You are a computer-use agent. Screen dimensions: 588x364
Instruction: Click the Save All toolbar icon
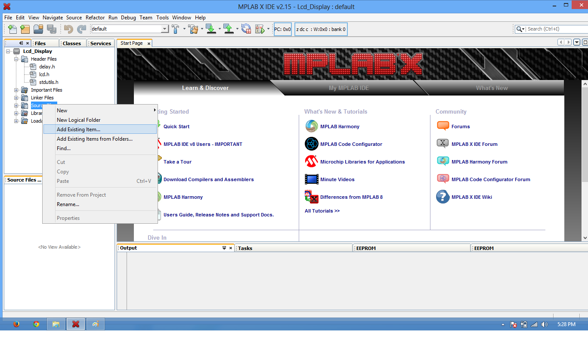pos(52,29)
